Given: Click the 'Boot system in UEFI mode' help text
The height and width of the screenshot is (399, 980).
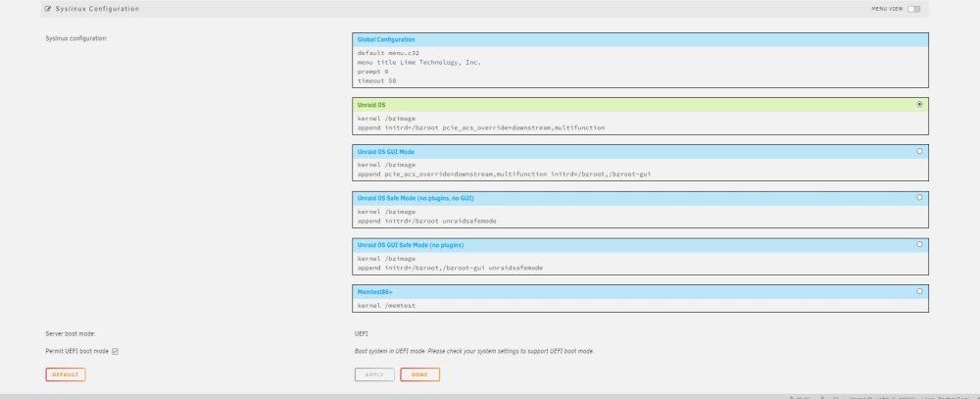Looking at the screenshot, I should (x=473, y=352).
